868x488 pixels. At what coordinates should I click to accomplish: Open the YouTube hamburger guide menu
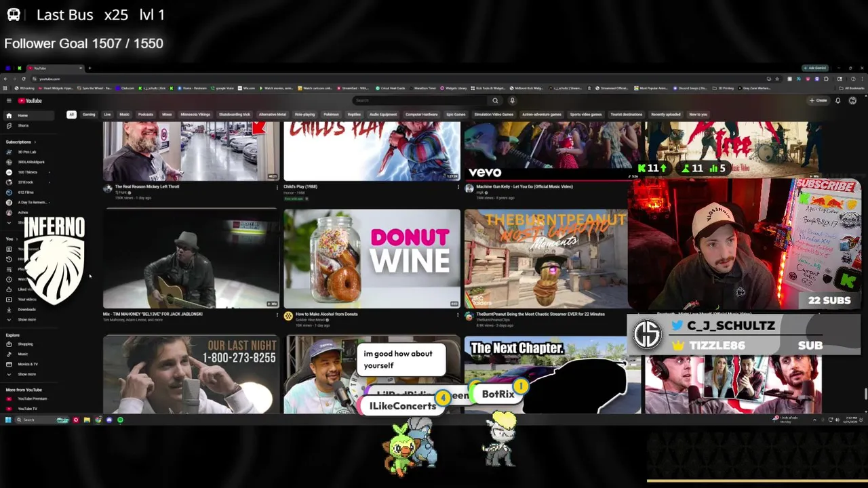9,100
